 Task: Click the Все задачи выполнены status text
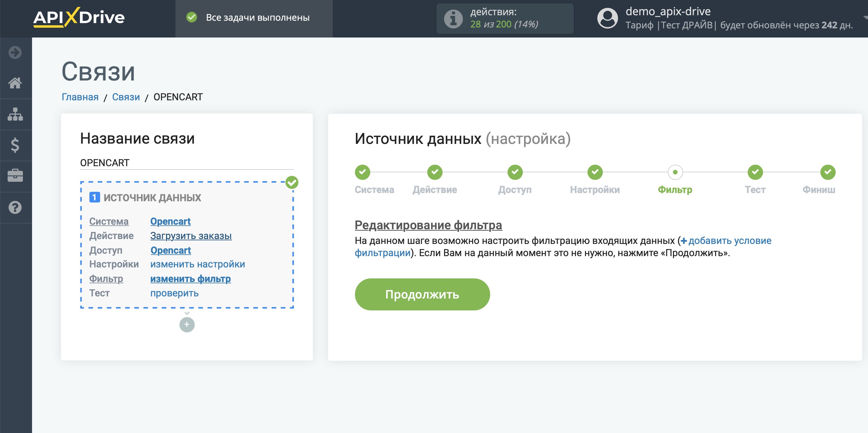pyautogui.click(x=258, y=17)
